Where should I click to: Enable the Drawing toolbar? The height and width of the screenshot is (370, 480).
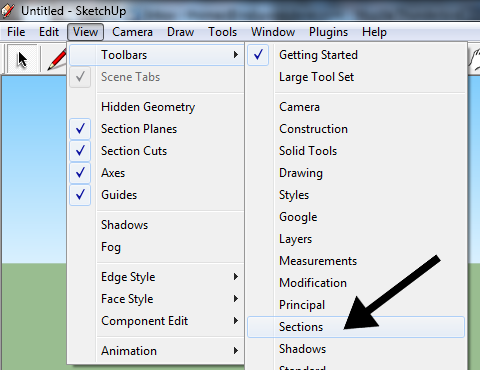point(356,173)
